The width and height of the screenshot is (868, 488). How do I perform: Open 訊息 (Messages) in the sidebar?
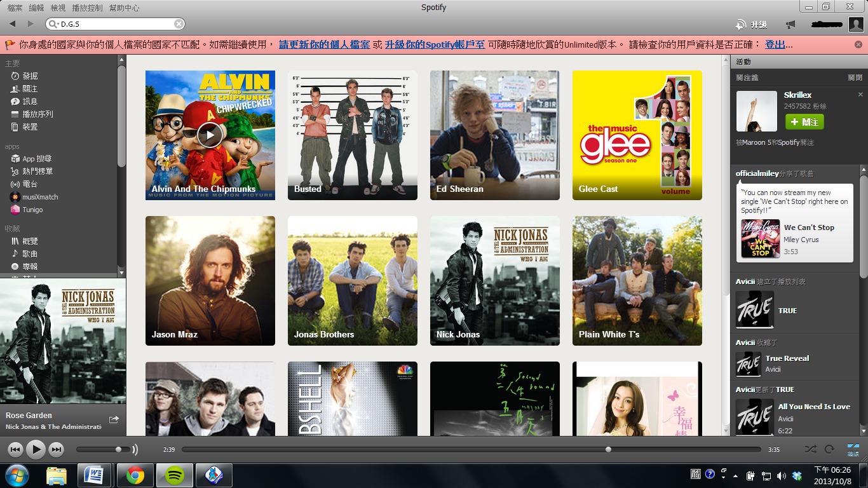point(25,101)
